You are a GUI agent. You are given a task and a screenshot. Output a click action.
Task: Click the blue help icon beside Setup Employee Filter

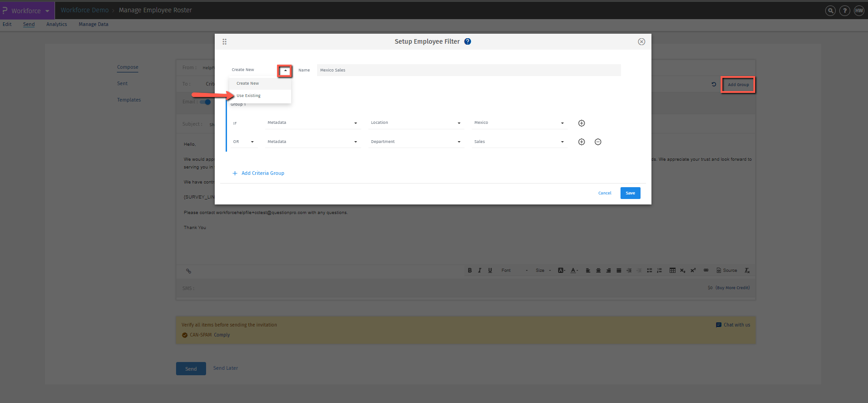tap(468, 41)
